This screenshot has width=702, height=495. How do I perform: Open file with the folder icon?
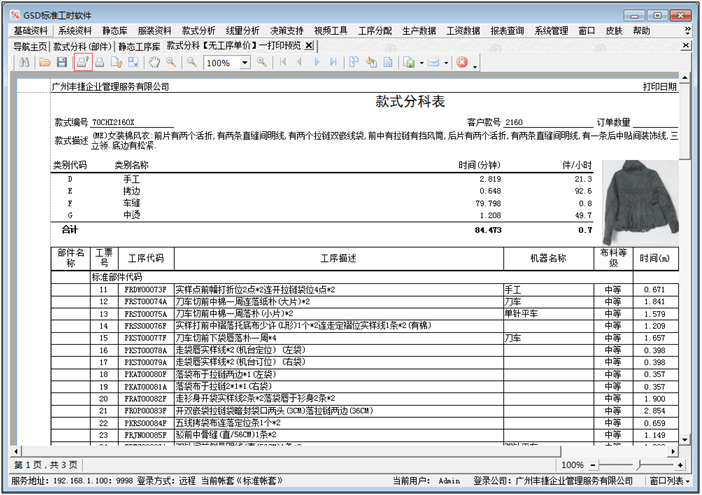point(45,62)
